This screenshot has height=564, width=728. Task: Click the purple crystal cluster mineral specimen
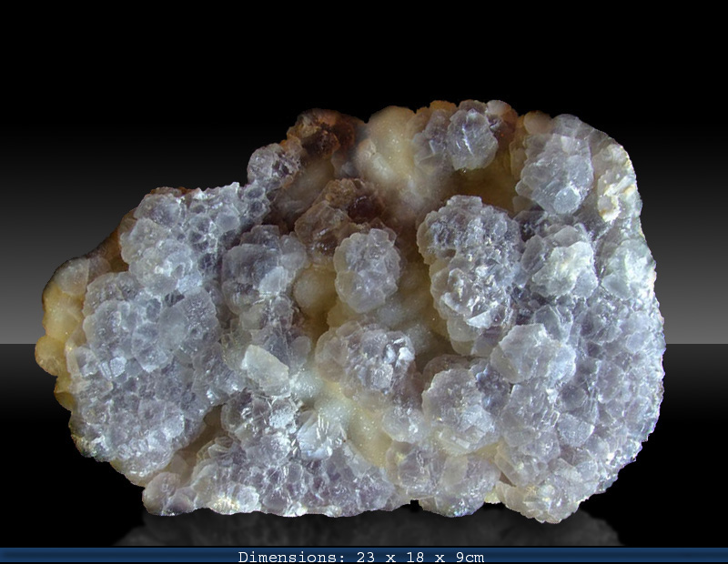350,310
